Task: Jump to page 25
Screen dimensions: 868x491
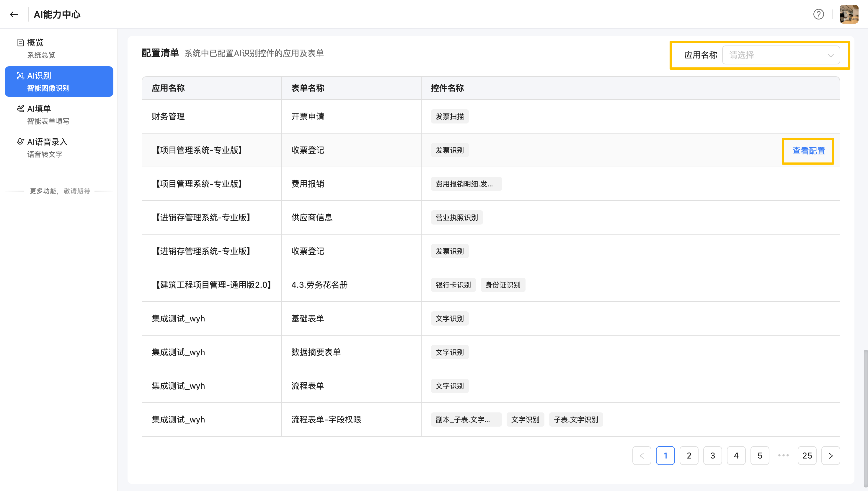Action: coord(807,456)
